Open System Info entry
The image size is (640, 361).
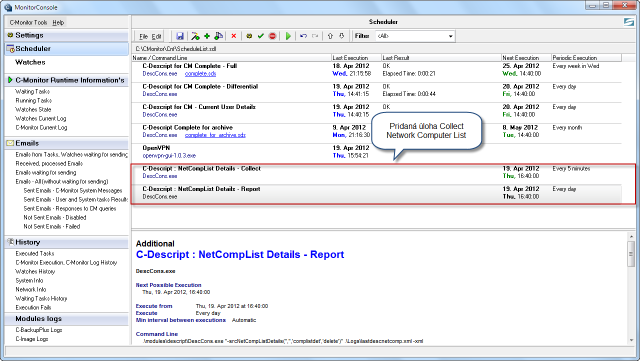tap(29, 280)
